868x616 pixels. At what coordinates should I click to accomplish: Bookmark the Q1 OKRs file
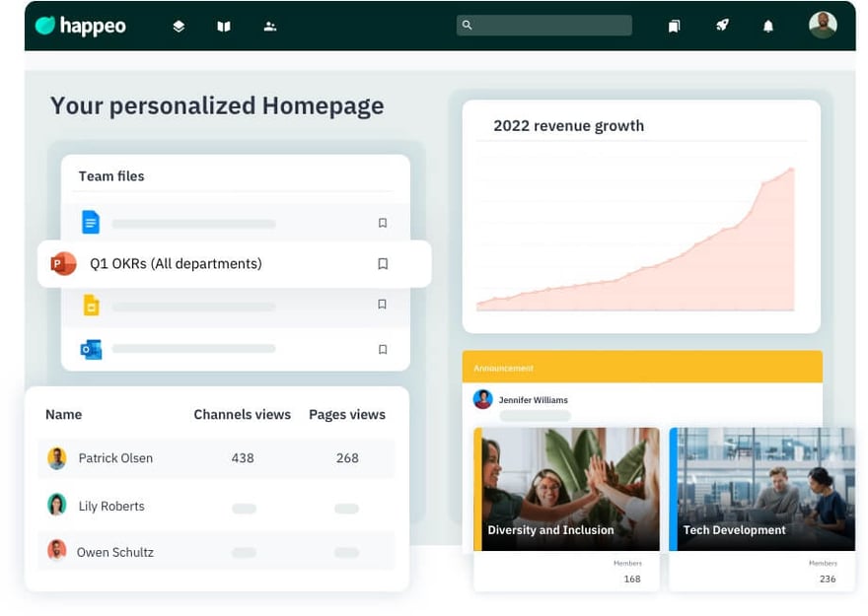click(383, 264)
